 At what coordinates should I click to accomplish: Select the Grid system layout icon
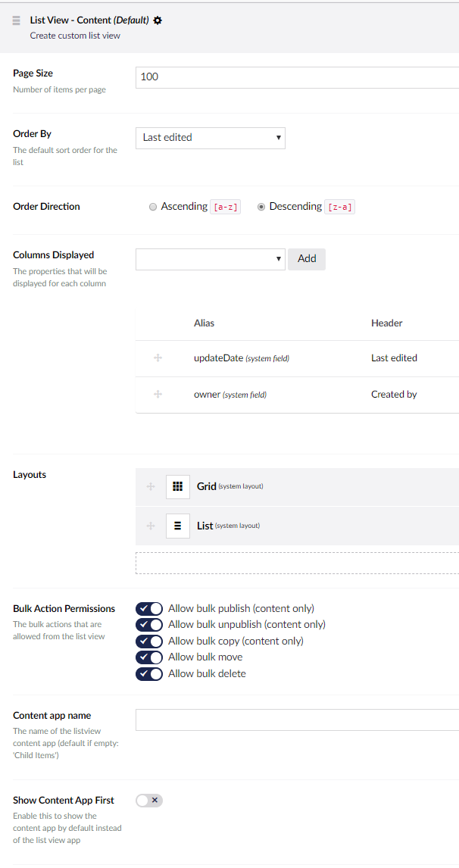click(177, 486)
